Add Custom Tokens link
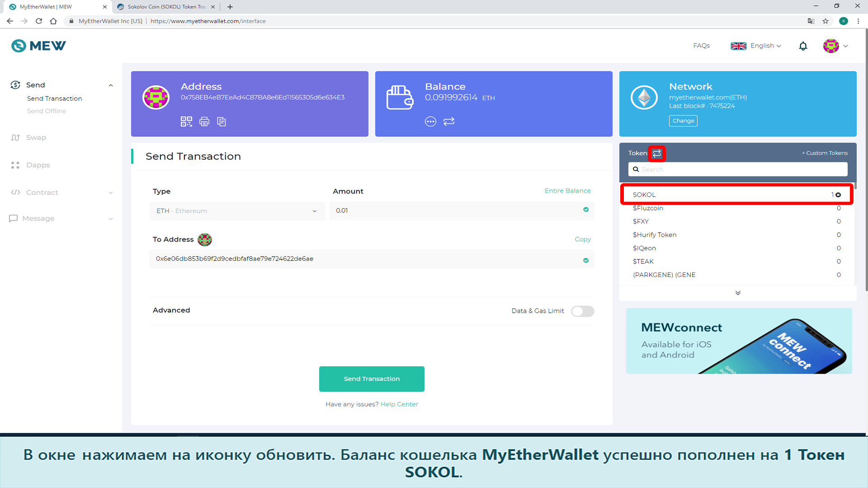Viewport: 868px width, 488px height. click(x=825, y=153)
